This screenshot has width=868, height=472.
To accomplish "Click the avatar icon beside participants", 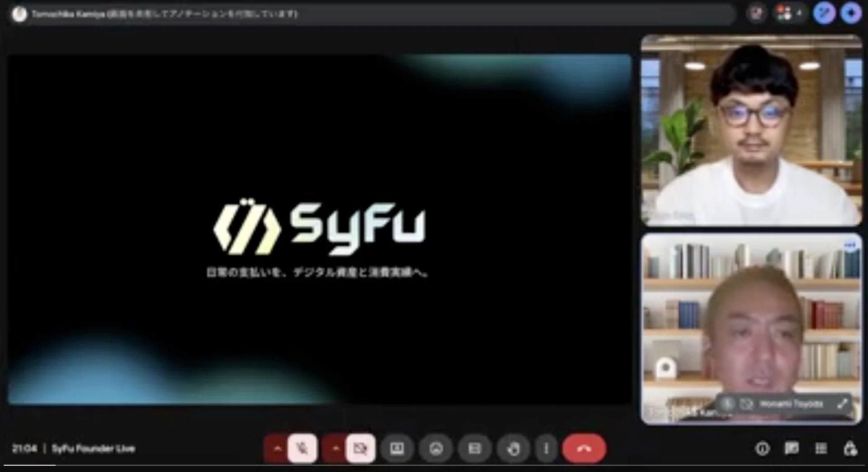I will [x=756, y=14].
